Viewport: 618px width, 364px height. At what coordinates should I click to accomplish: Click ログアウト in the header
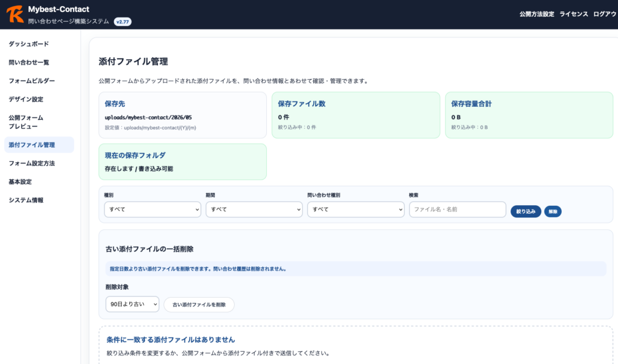605,14
